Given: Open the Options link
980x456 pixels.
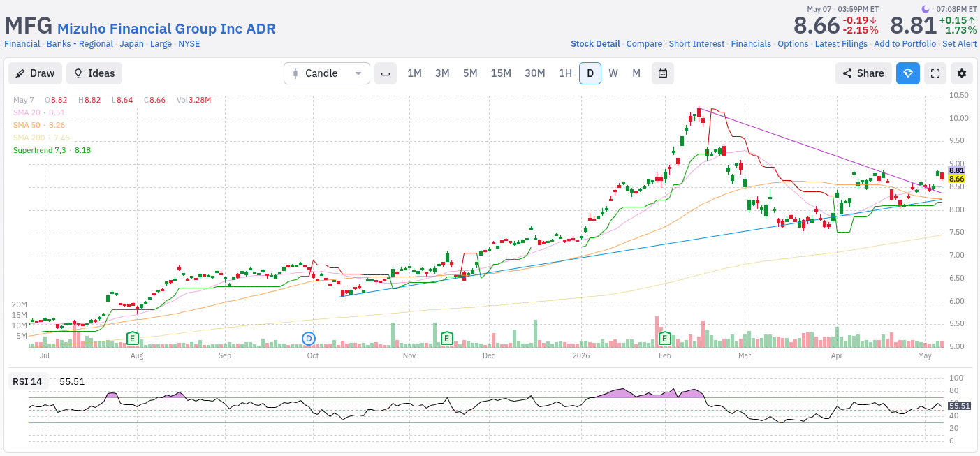Looking at the screenshot, I should (793, 43).
